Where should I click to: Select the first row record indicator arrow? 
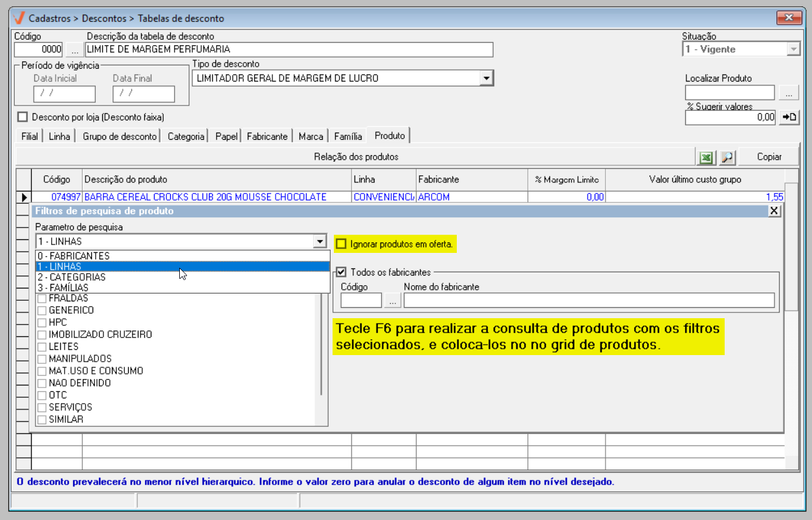point(24,197)
